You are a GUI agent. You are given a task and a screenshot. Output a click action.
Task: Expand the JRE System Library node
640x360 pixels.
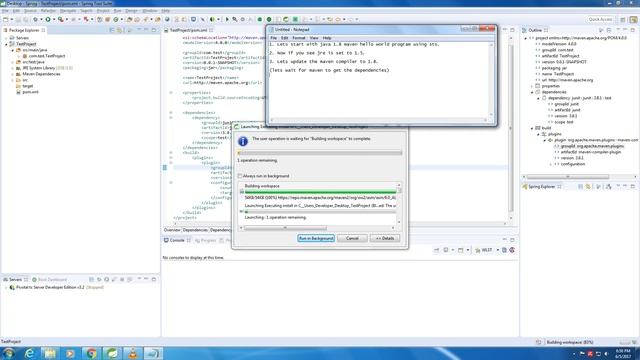(12, 68)
